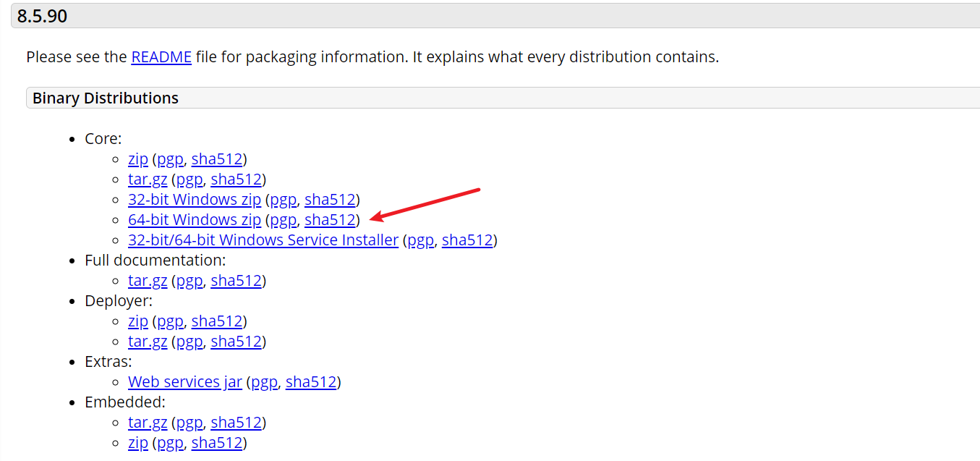Download the Embedded zip file
The image size is (980, 461).
pos(138,443)
